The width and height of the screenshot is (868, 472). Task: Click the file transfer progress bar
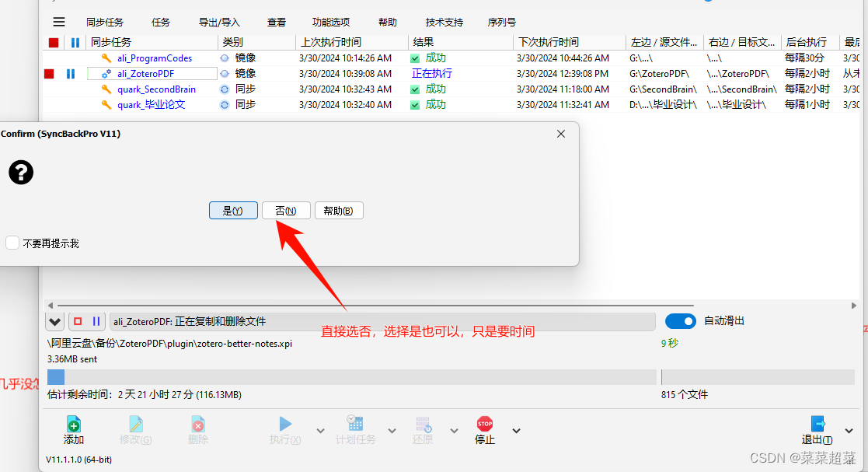pyautogui.click(x=351, y=377)
